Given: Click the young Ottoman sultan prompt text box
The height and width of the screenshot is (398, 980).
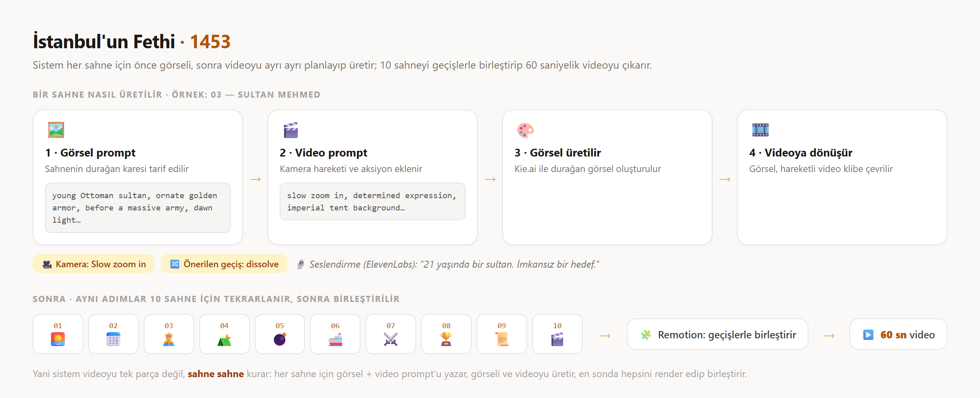Looking at the screenshot, I should coord(138,208).
